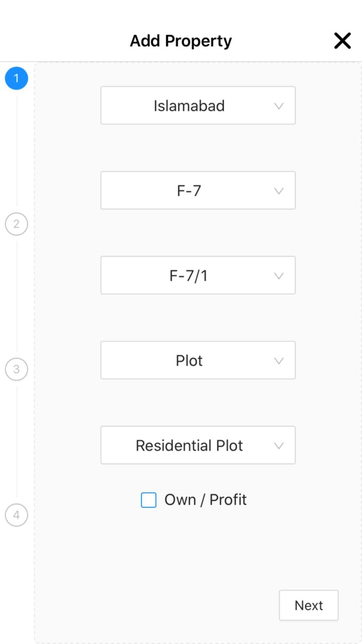Click the chevron on the Islamabad dropdown
This screenshot has height=644, width=362.
click(x=279, y=106)
